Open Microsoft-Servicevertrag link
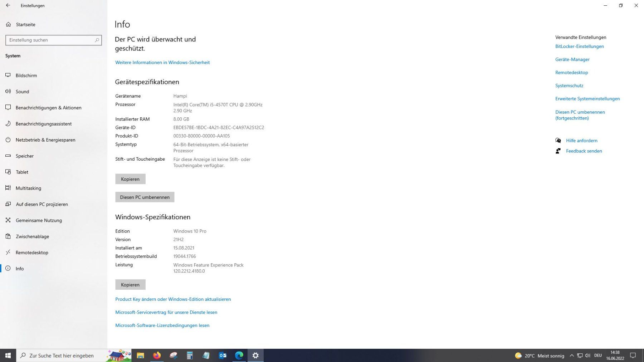Image resolution: width=644 pixels, height=362 pixels. 166,313
